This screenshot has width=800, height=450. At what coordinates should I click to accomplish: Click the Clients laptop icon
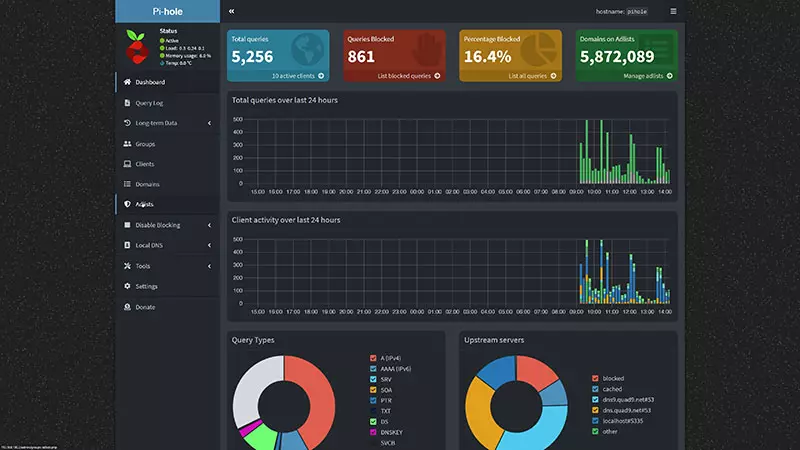coord(127,164)
